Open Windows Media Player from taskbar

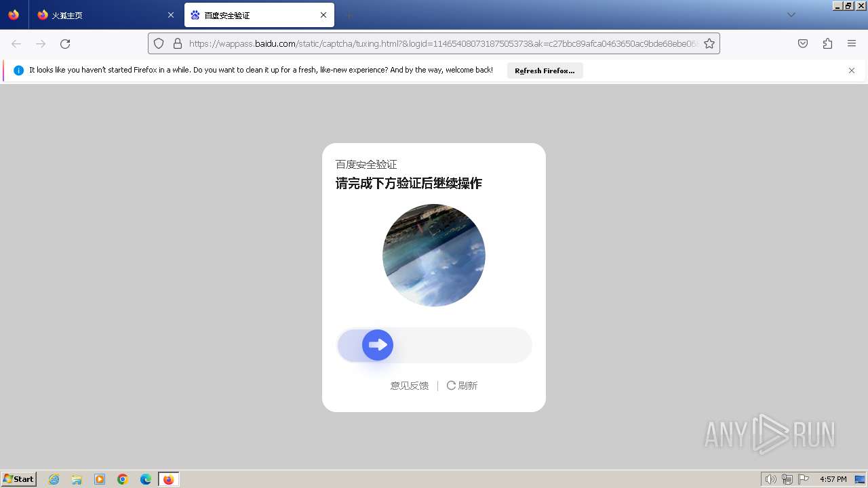click(100, 479)
